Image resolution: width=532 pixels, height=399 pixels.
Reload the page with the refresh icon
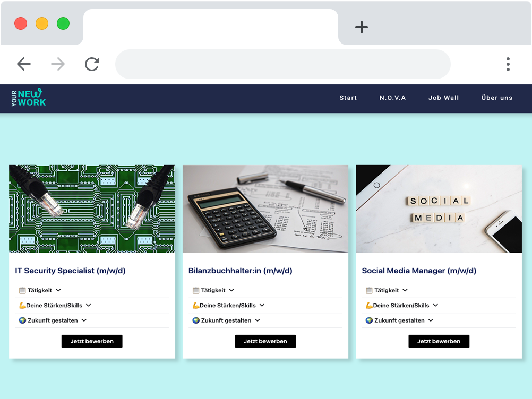92,64
